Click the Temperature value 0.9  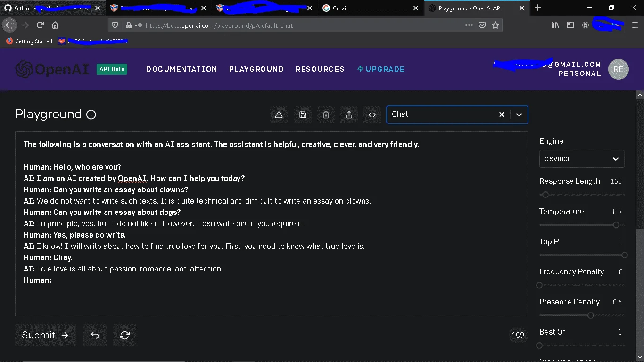tap(617, 212)
